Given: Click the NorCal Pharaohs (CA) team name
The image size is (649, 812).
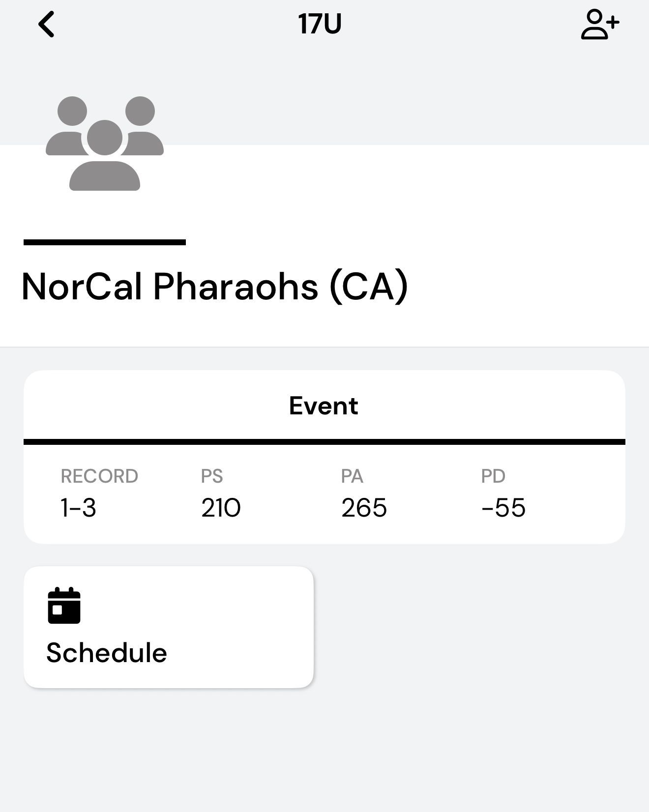Looking at the screenshot, I should [x=215, y=286].
